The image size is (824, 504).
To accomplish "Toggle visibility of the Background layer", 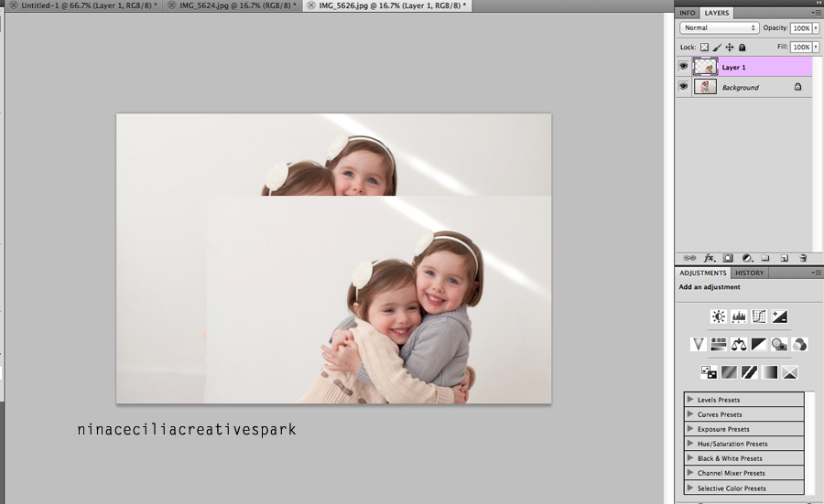I will coord(683,87).
